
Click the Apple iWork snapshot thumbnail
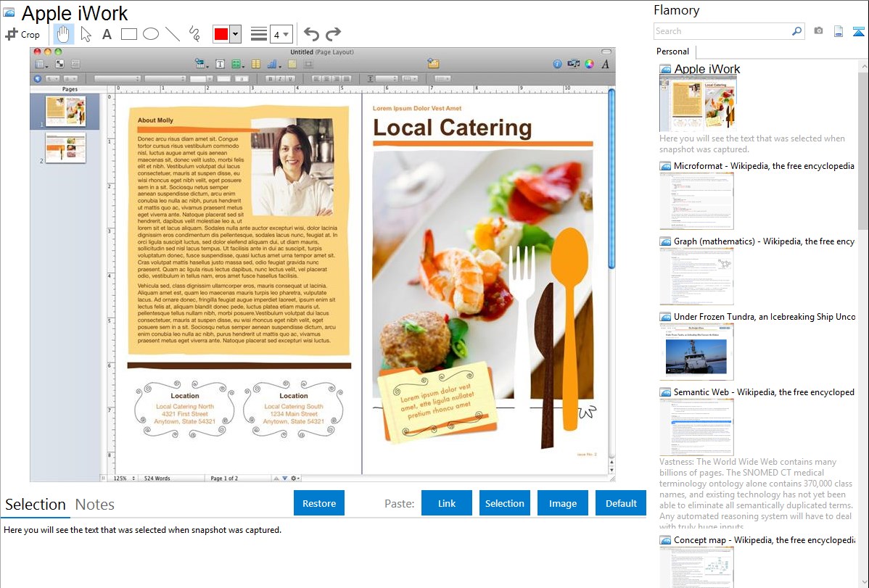(698, 104)
